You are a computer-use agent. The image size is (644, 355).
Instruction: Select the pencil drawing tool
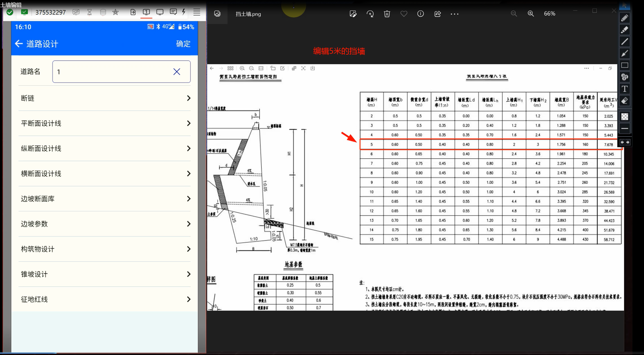[x=625, y=18]
